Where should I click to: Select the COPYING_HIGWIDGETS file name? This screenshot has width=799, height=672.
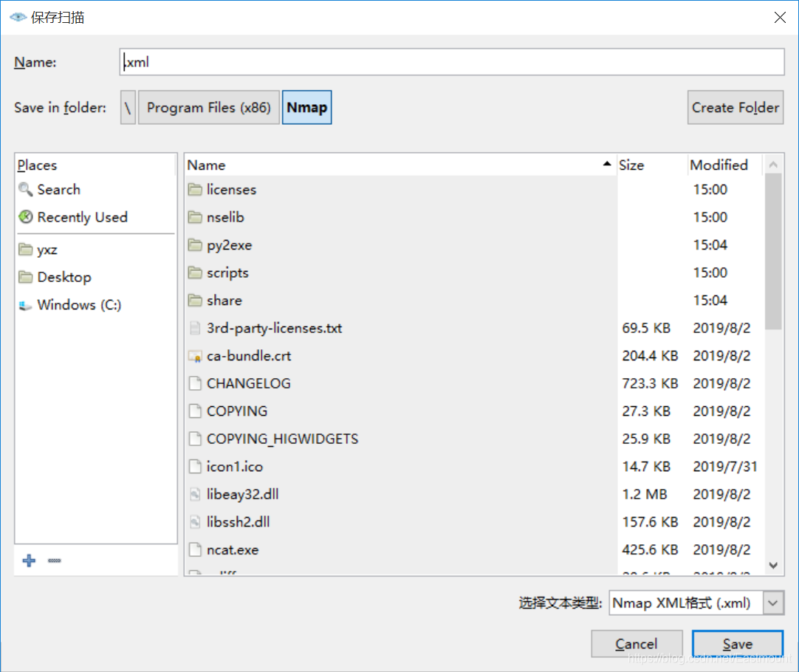(282, 439)
